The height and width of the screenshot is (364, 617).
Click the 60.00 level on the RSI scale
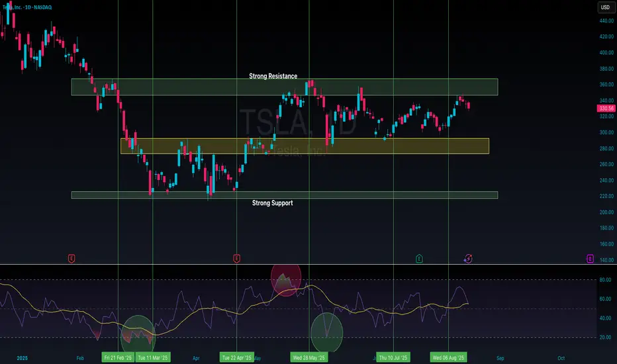(605, 298)
